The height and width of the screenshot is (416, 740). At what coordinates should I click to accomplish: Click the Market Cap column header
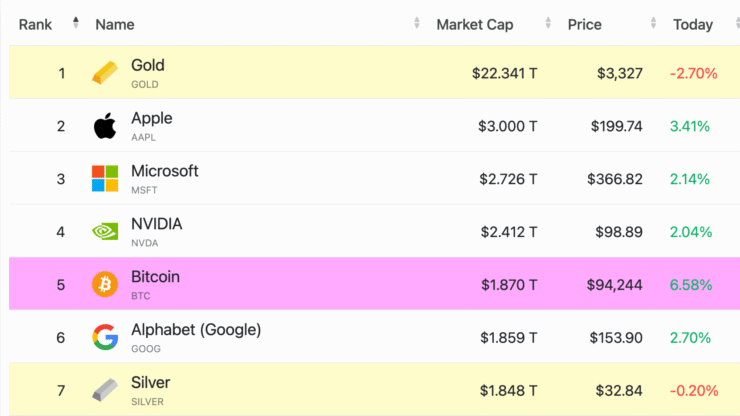(475, 25)
